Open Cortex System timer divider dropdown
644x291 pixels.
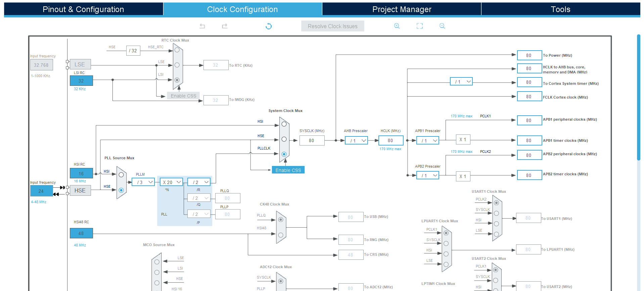(461, 81)
